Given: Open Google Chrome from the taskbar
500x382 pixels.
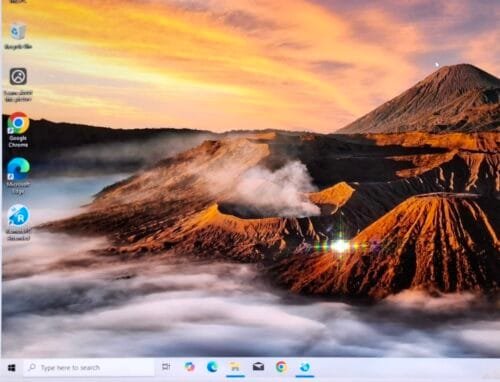Looking at the screenshot, I should click(x=282, y=367).
